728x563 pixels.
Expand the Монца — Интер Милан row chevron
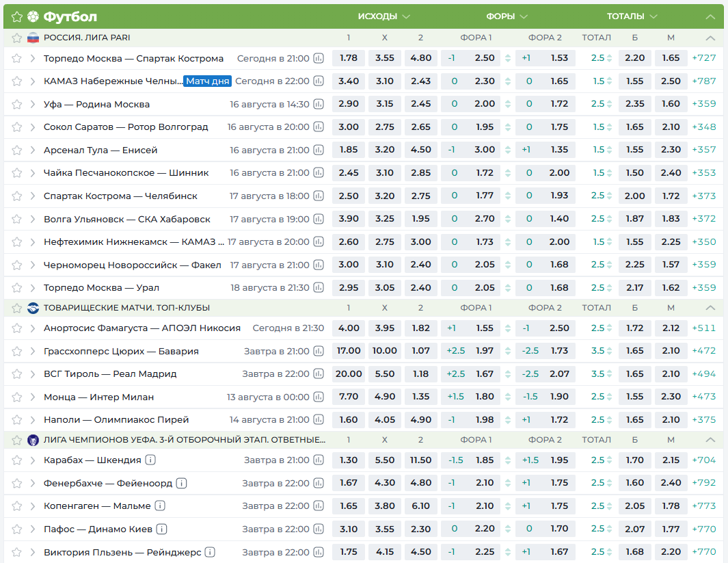pyautogui.click(x=33, y=397)
